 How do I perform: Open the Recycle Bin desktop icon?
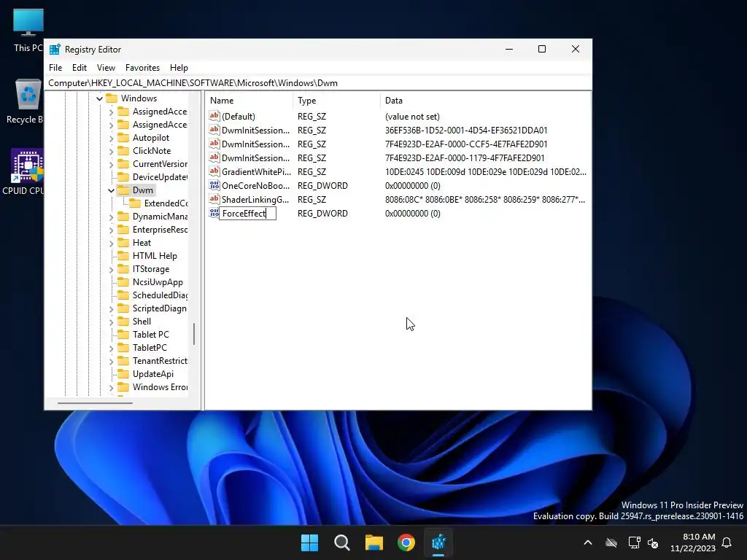[27, 101]
